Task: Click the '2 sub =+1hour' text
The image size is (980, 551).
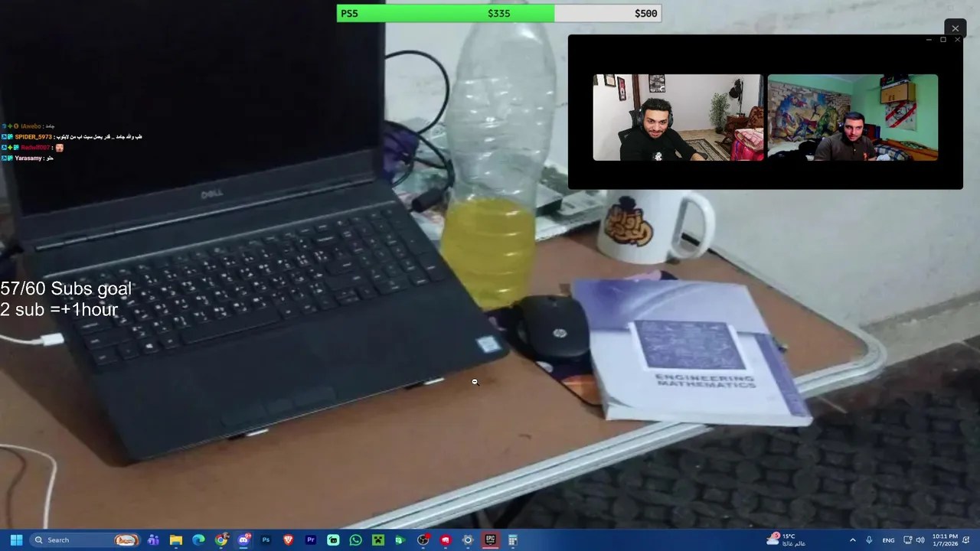Action: click(x=59, y=310)
